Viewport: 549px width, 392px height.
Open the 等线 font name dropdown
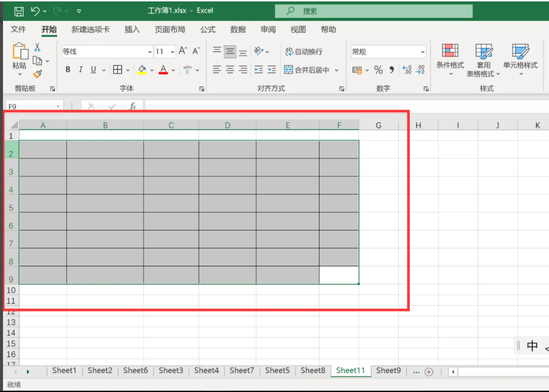(x=150, y=52)
